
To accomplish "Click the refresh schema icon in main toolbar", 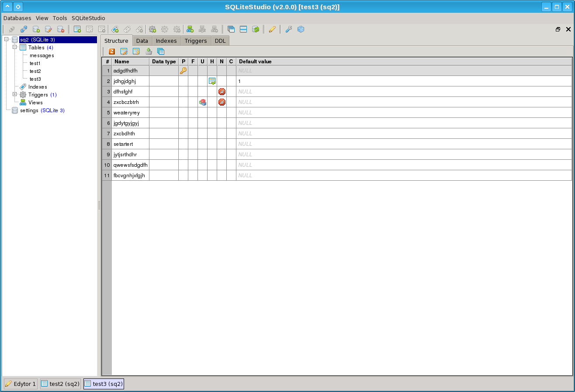I will coord(256,29).
